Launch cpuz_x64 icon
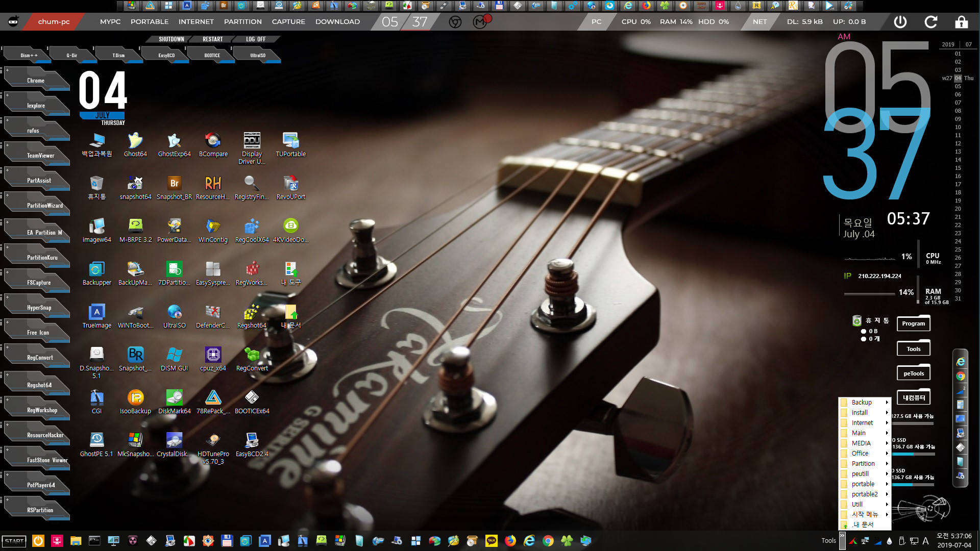This screenshot has height=551, width=980. (213, 359)
